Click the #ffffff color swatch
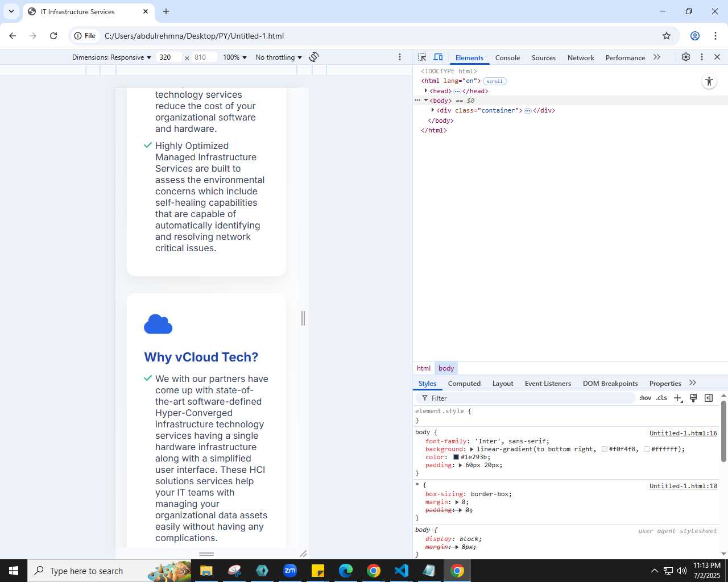 (647, 449)
